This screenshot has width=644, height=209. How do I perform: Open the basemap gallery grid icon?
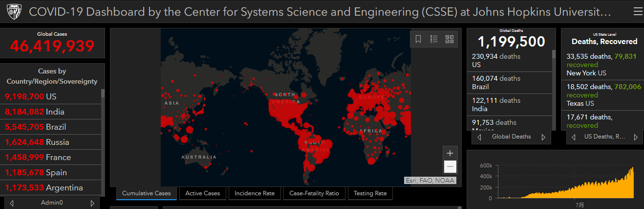pos(450,39)
